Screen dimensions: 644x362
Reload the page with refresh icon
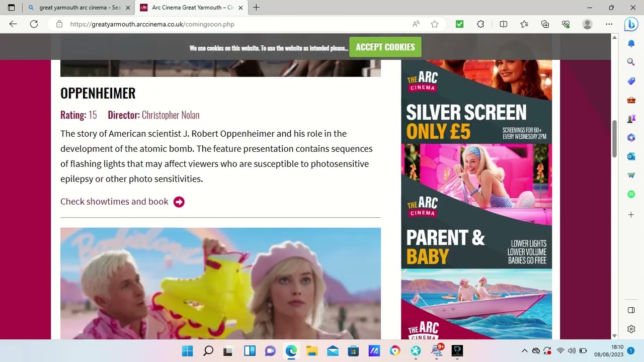click(x=34, y=24)
